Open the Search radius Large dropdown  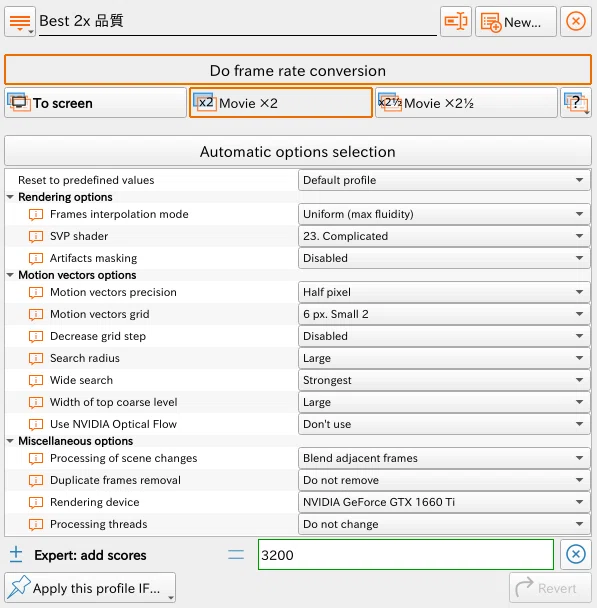444,358
